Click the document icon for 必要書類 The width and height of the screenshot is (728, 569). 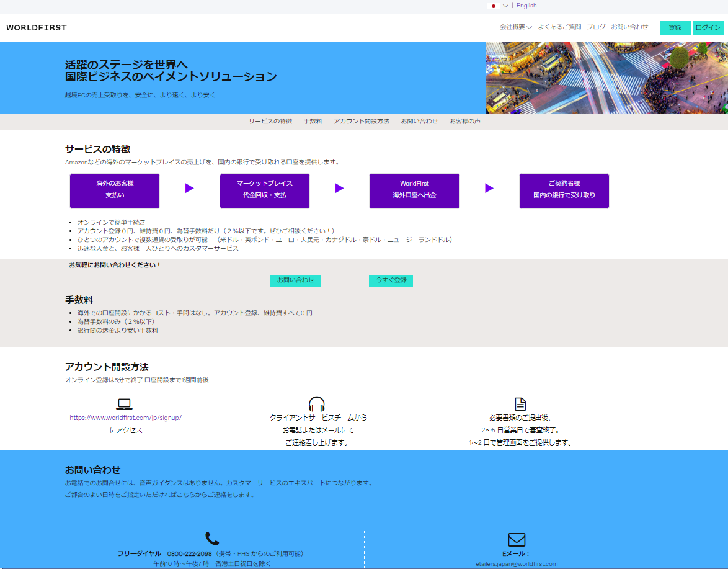pyautogui.click(x=520, y=404)
